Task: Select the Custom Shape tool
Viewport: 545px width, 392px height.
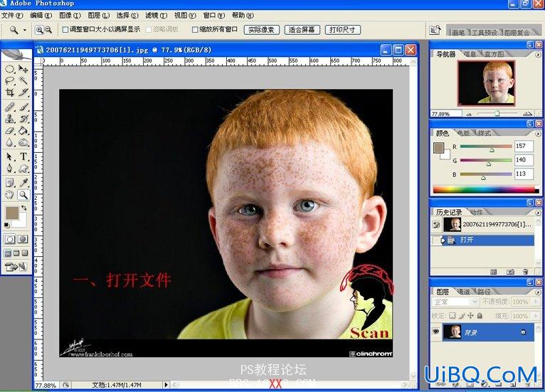Action: point(23,169)
